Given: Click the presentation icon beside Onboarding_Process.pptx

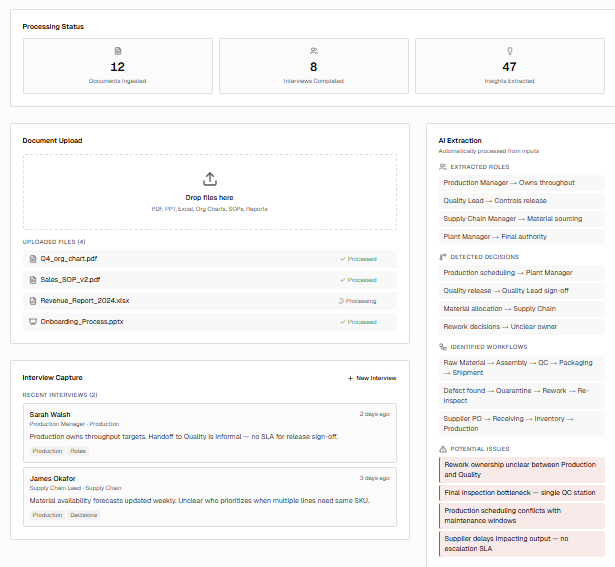Looking at the screenshot, I should point(33,322).
